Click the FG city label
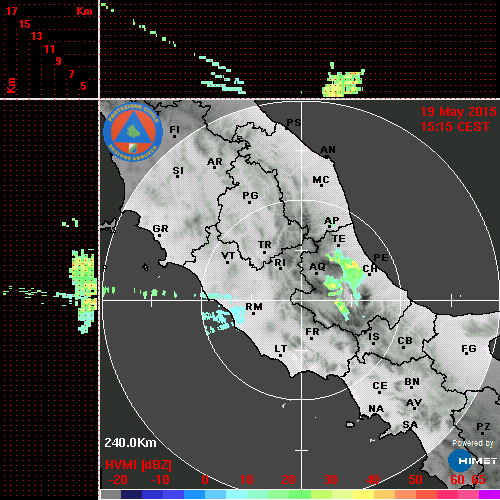This screenshot has height=500, width=500. click(x=469, y=349)
